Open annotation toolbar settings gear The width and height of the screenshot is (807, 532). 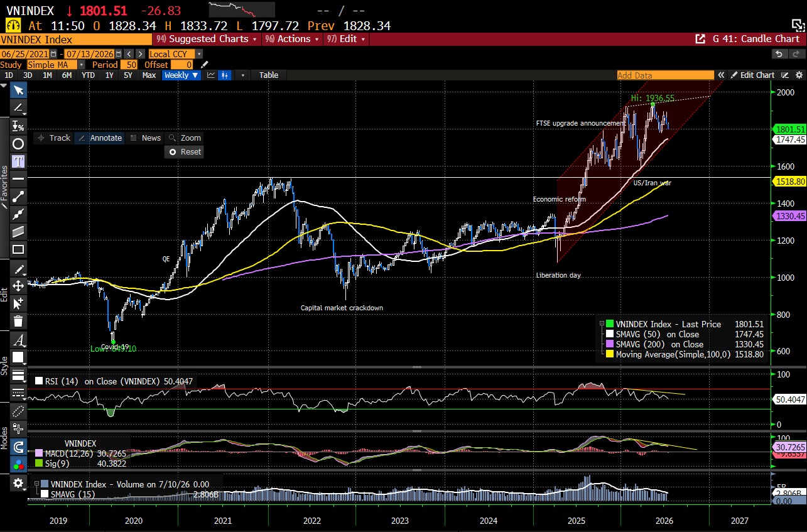(18, 483)
